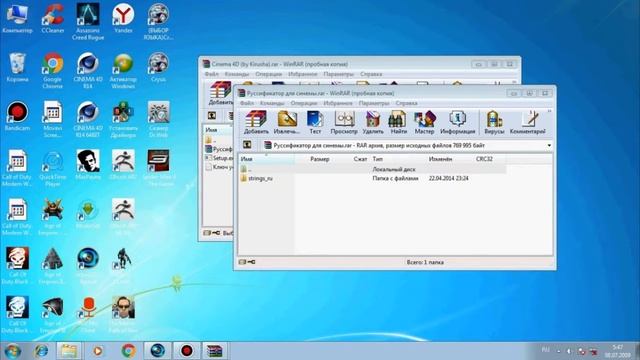Viewport: 640px width, 360px height.
Task: Click the clock in the system tray
Action: [618, 351]
